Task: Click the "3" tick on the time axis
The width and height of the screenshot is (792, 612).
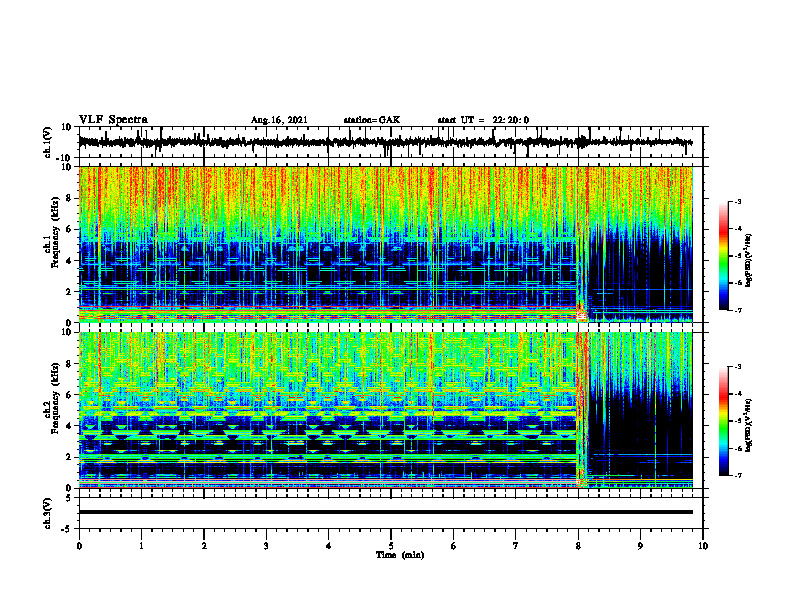Action: coord(266,546)
